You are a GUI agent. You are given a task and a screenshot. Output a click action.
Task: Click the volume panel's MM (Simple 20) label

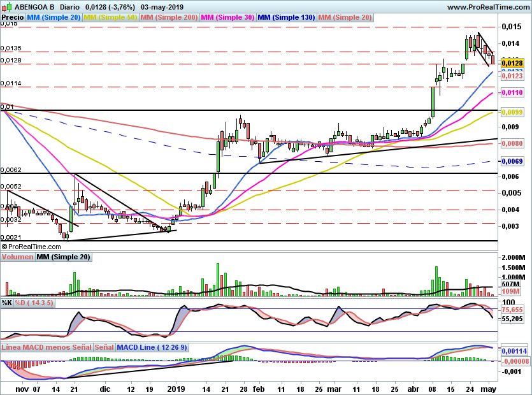tap(64, 257)
